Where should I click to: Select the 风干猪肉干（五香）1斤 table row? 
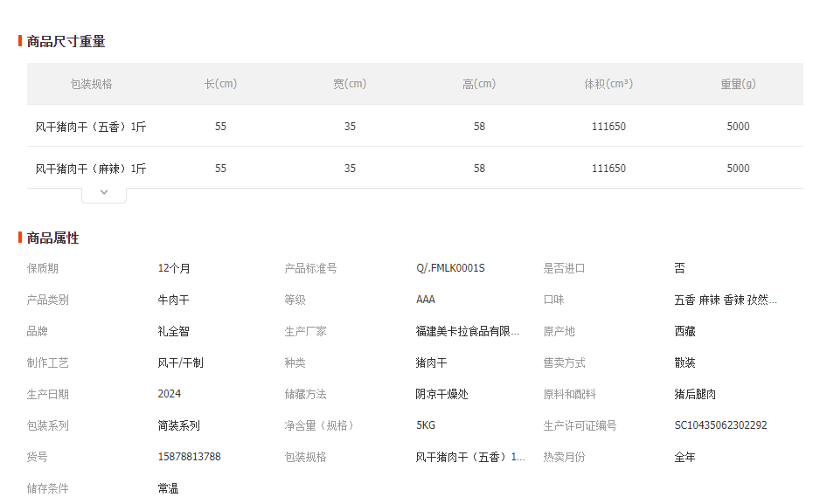pos(91,127)
